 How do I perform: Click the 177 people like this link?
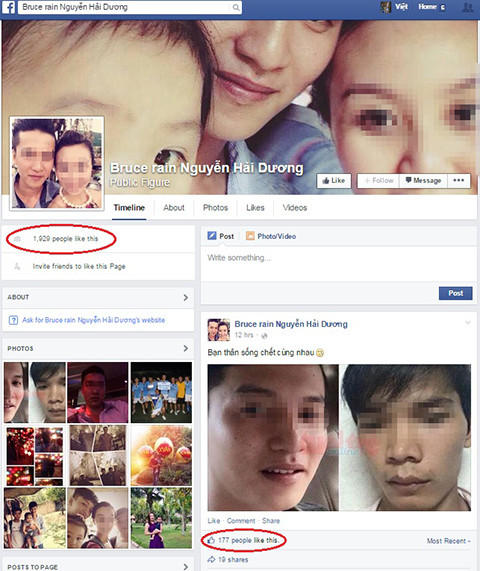(x=248, y=540)
